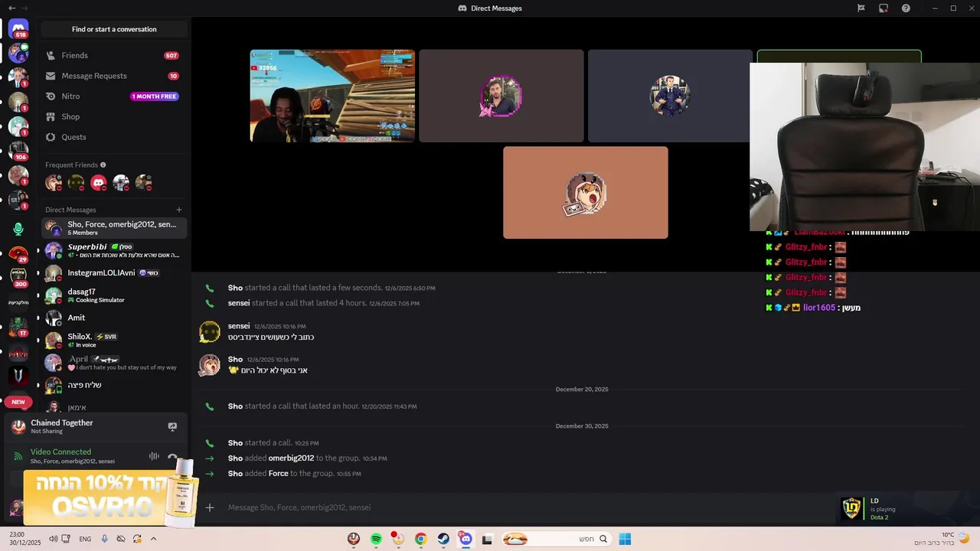Open Amit direct message
Viewport: 980px width, 551px height.
click(x=114, y=318)
